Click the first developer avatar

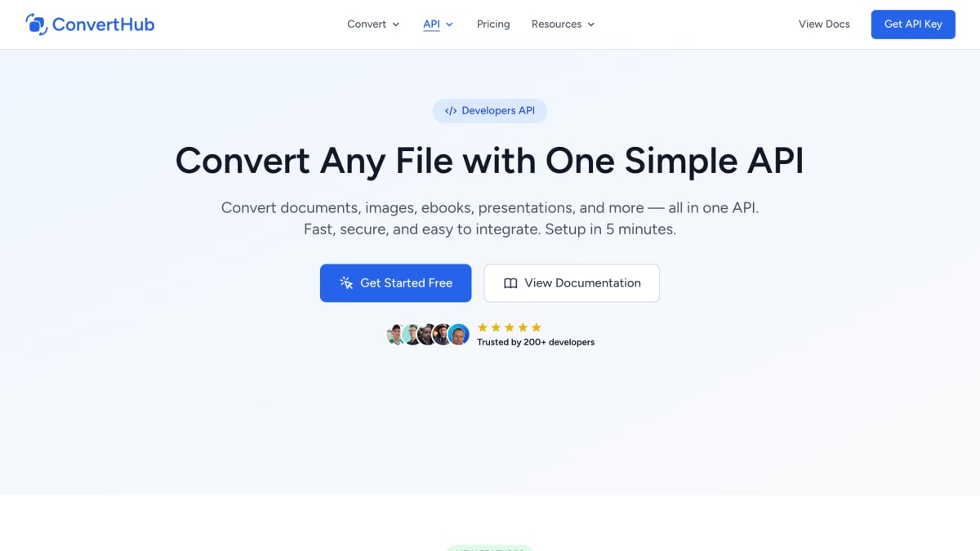pyautogui.click(x=397, y=335)
